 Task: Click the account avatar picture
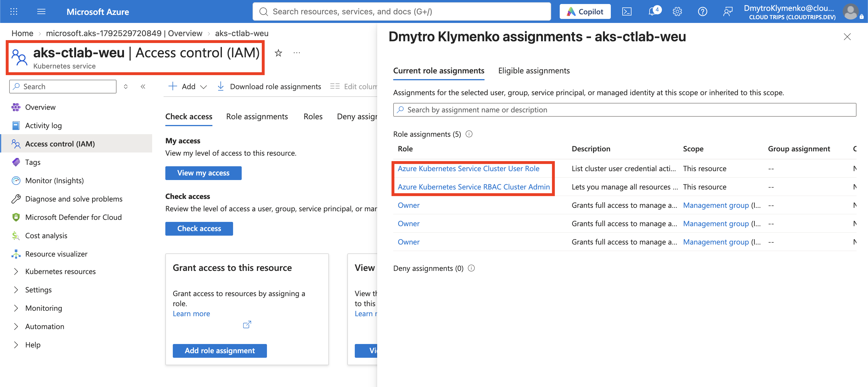851,11
